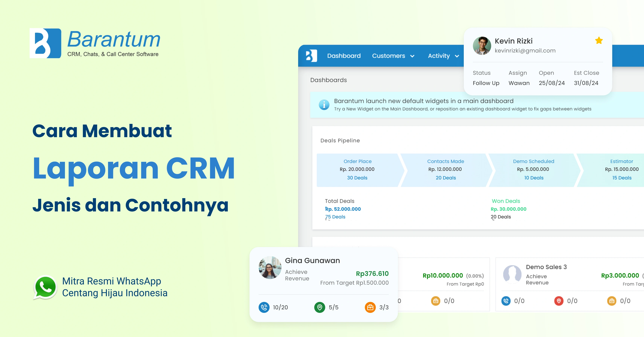Viewport: 644px width, 337px height.
Task: Click Kevin Rizki's profile photo
Action: coord(482,45)
